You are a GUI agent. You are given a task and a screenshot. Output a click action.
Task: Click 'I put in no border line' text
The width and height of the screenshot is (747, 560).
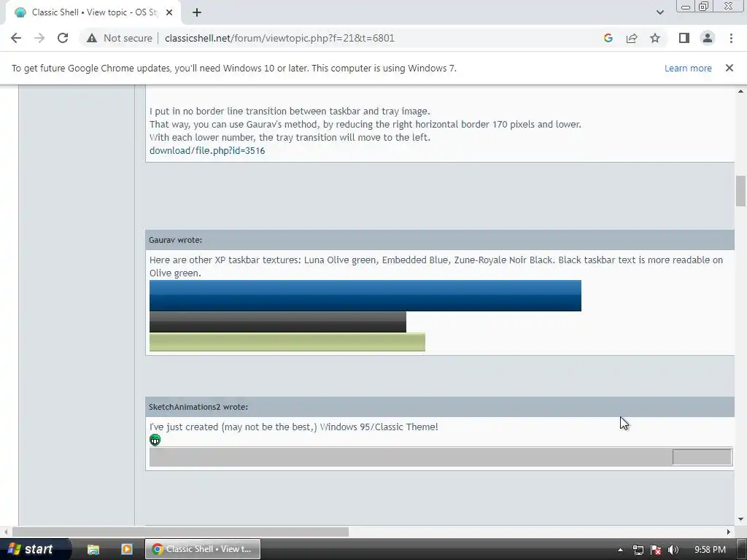[x=290, y=112]
